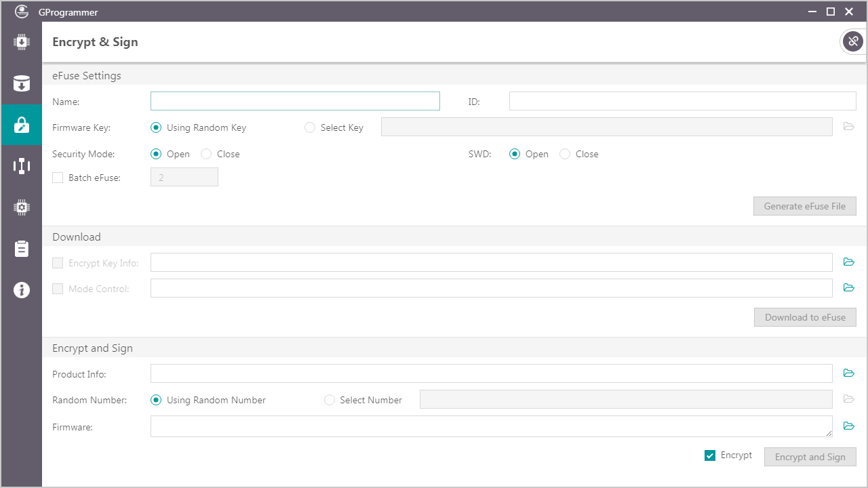Open the layout tool sidebar icon
The image size is (868, 488).
click(x=22, y=166)
